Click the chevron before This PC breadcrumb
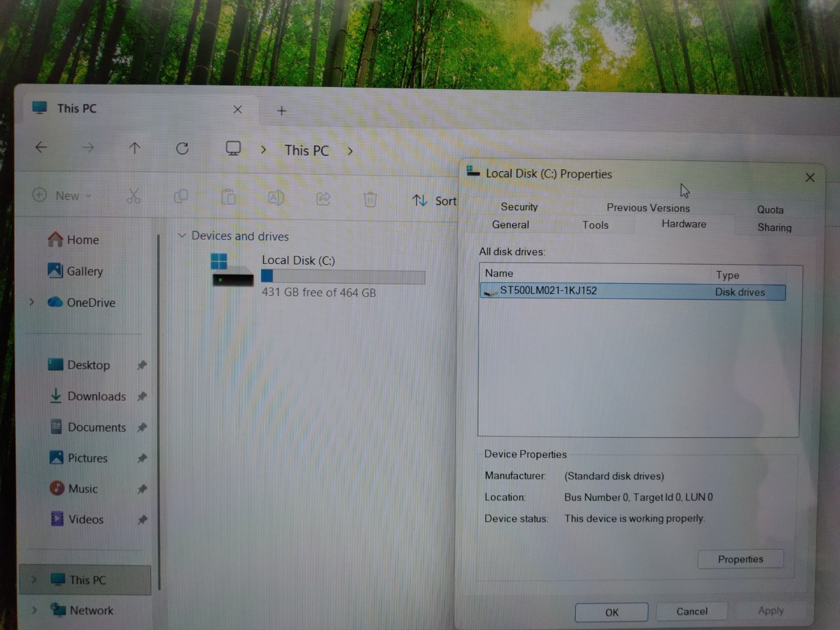 tap(264, 150)
